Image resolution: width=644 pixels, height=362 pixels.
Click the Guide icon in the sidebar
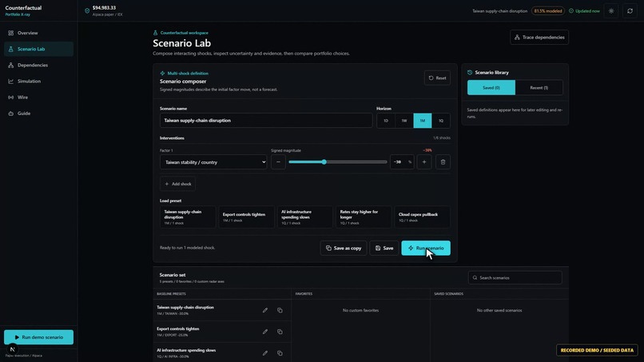coord(10,113)
